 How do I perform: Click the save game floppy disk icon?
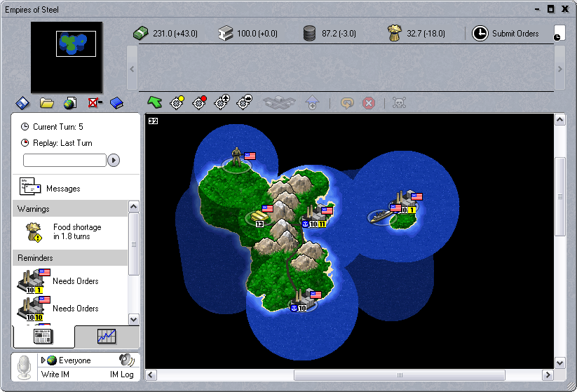click(23, 103)
